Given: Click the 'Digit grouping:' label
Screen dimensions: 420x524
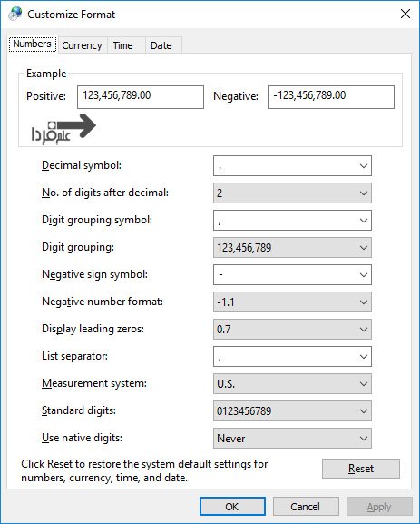Looking at the screenshot, I should pyautogui.click(x=78, y=247).
